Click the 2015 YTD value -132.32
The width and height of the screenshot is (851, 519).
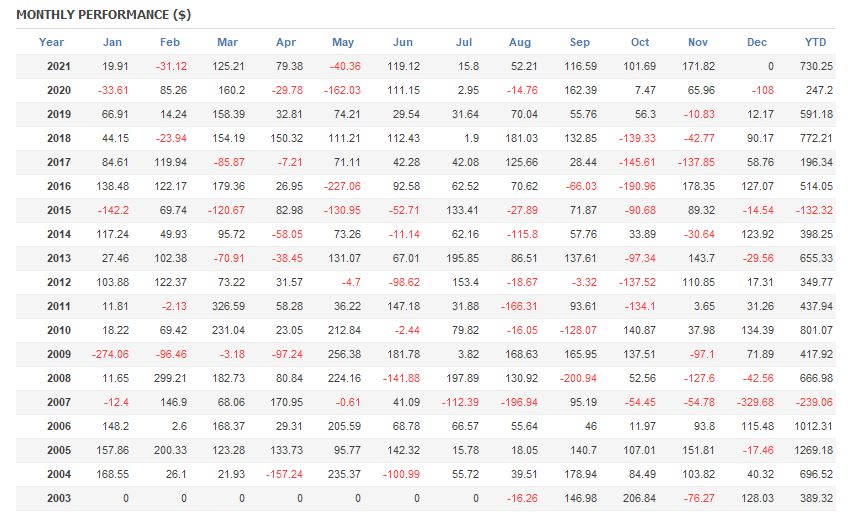pyautogui.click(x=812, y=210)
